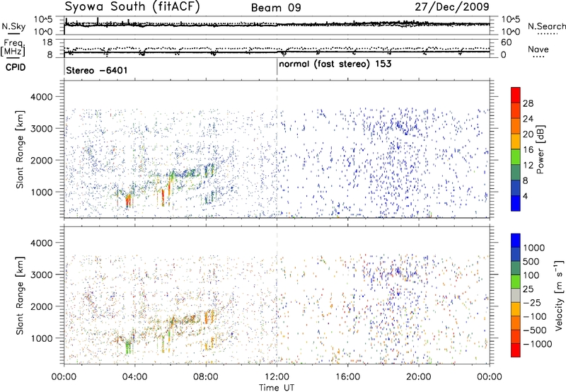
Task: Click the 'CPID' row label
Action: pos(16,67)
